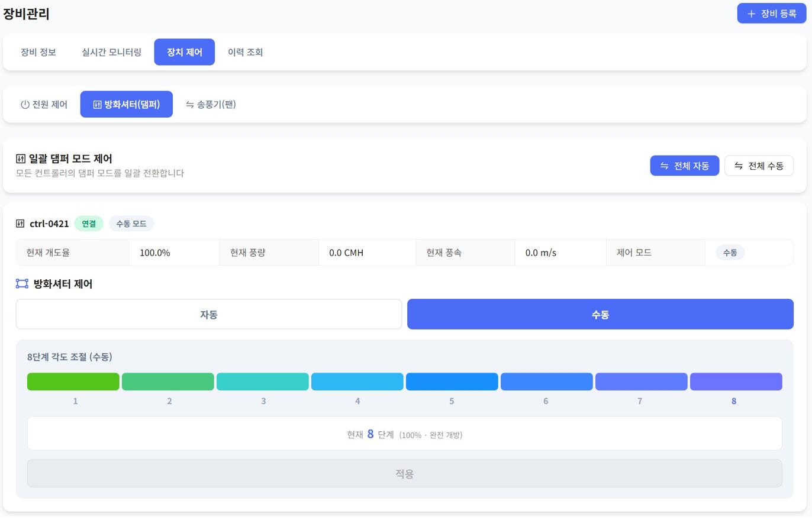This screenshot has height=530, width=812.
Task: Set damper angle to green step 1
Action: tap(73, 382)
